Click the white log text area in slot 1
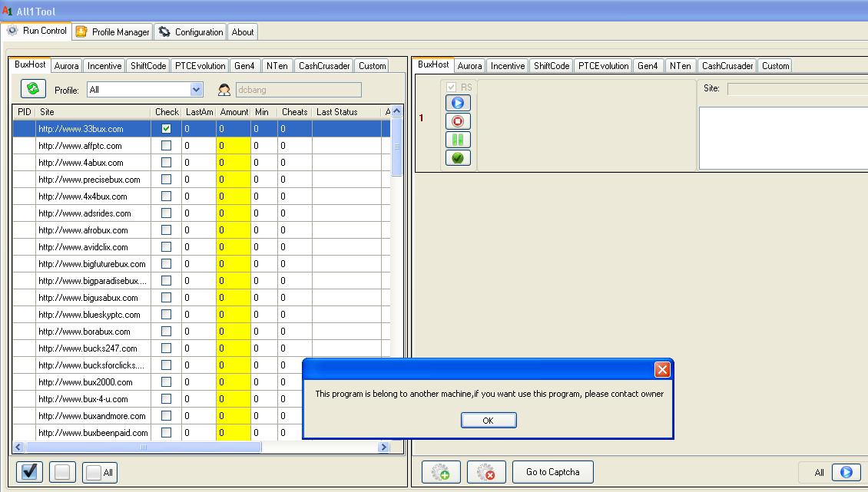 point(784,138)
